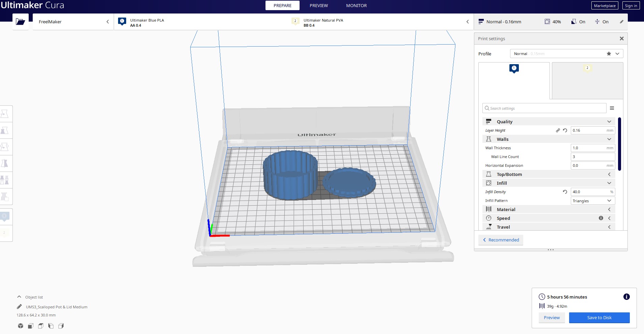Click the Search settings field
This screenshot has height=334, width=644.
(544, 108)
